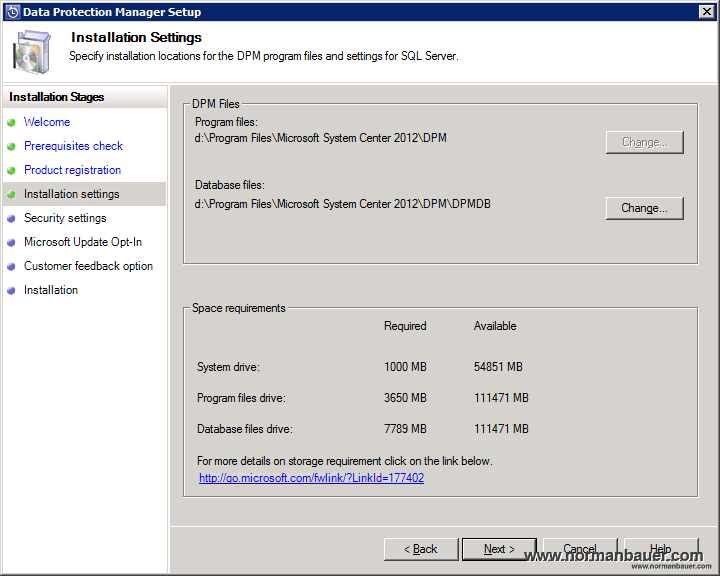720x576 pixels.
Task: Click the blue bullet beside the Installation stage
Action: (x=12, y=291)
